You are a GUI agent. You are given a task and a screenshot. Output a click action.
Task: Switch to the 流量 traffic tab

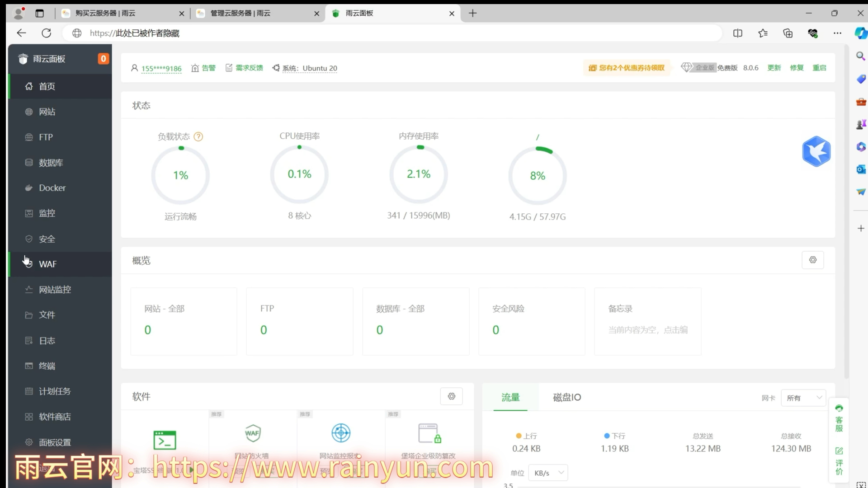tap(510, 397)
